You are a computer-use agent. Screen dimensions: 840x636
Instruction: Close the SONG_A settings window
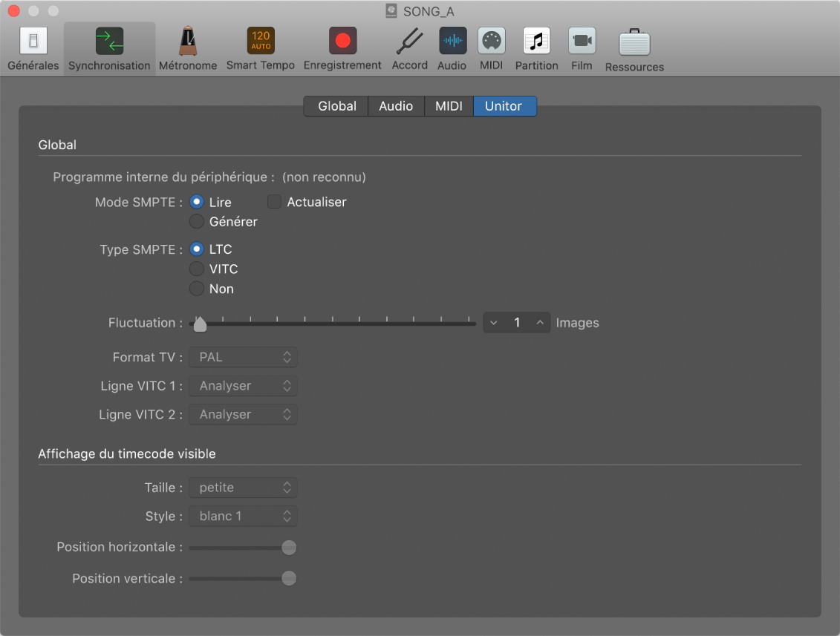14,10
